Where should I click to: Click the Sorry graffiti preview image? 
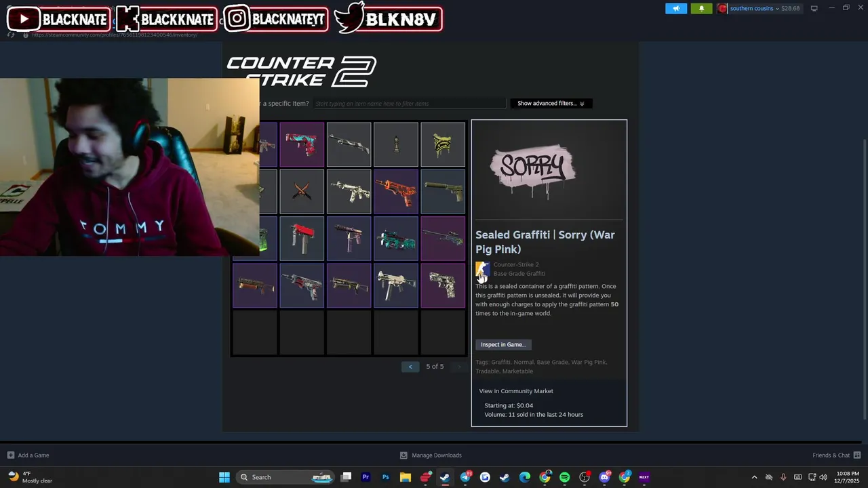(533, 169)
